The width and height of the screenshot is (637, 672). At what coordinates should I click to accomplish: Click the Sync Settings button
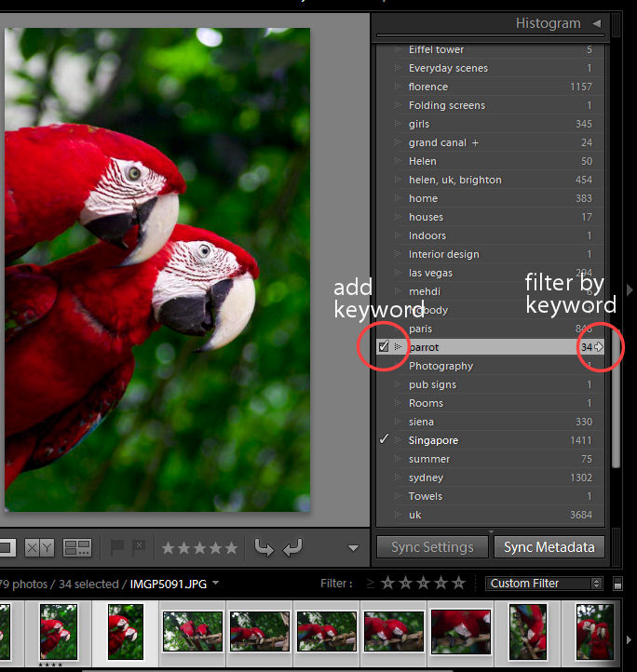432,547
